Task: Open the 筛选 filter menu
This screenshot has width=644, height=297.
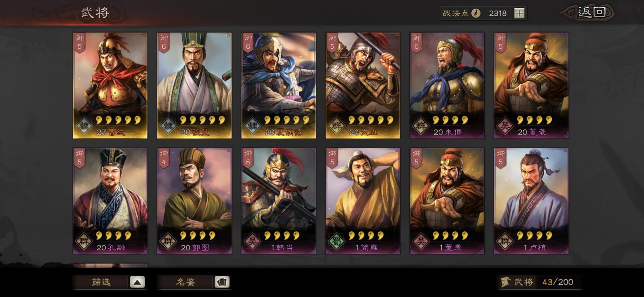Action: 101,282
